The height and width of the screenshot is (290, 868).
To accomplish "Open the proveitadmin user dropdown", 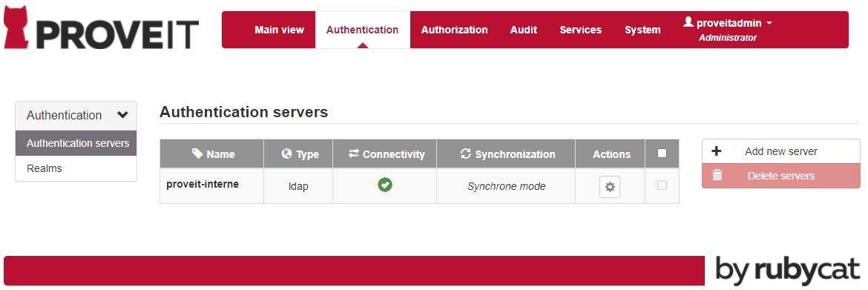I will (x=727, y=23).
